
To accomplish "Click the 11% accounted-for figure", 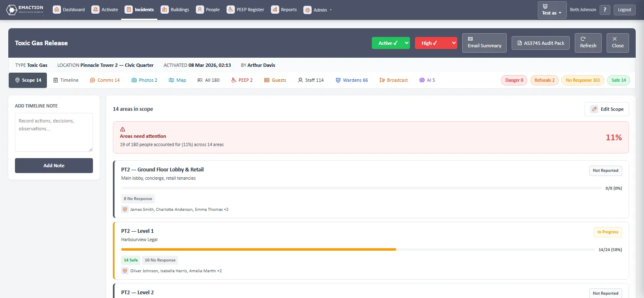I will 614,137.
